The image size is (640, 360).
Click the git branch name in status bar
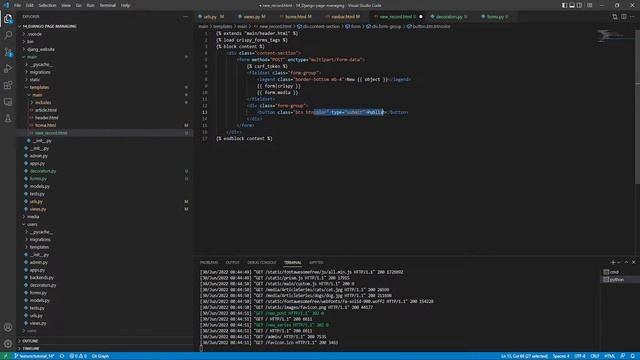click(34, 356)
